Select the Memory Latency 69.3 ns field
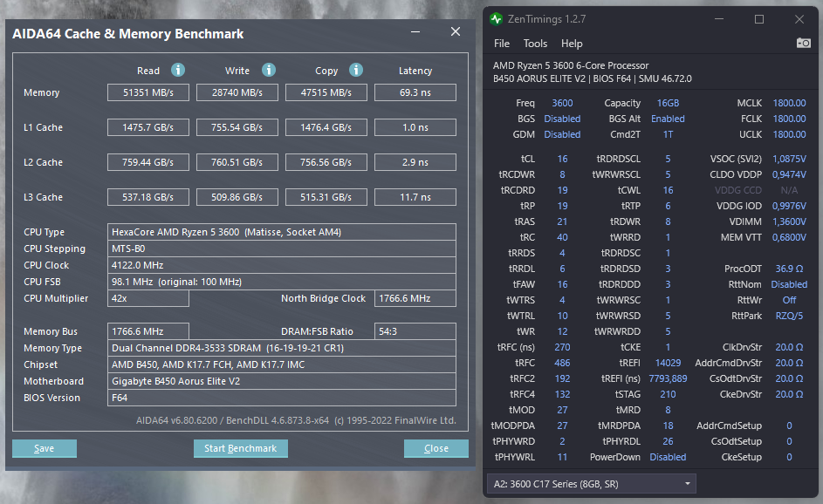823x504 pixels. (415, 92)
